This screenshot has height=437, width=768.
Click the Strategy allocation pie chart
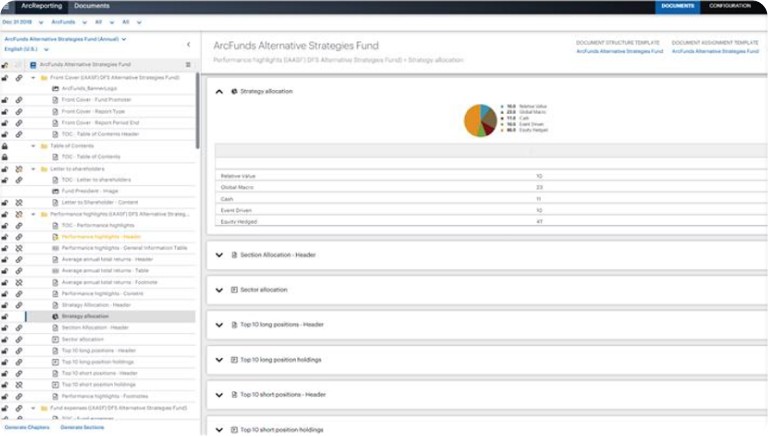point(480,121)
